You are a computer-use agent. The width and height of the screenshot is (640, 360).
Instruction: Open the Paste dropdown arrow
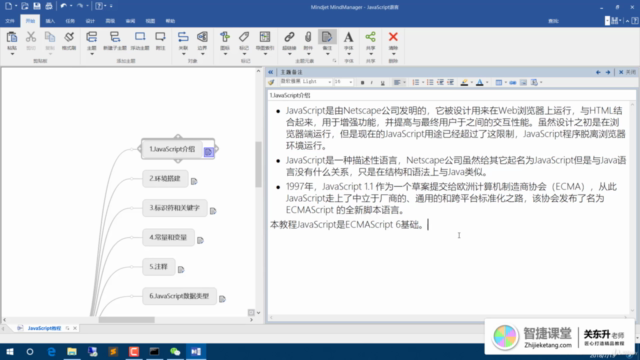pyautogui.click(x=12, y=54)
